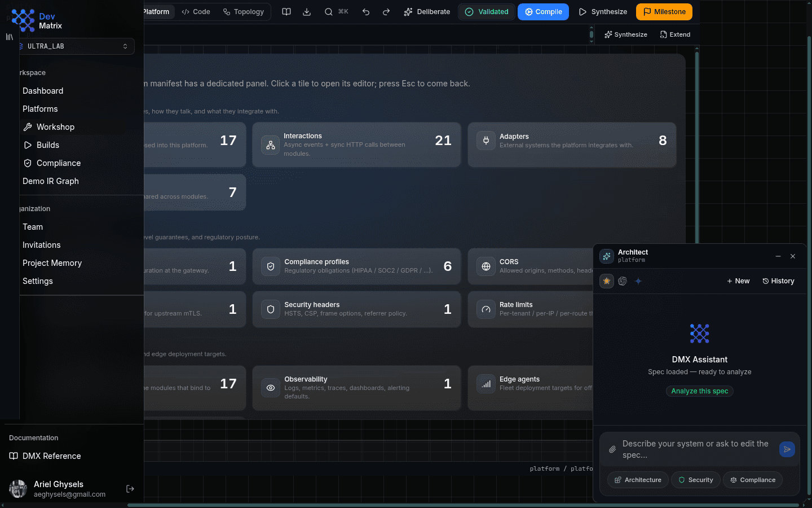Image resolution: width=812 pixels, height=508 pixels.
Task: Open the Team page
Action: point(33,227)
